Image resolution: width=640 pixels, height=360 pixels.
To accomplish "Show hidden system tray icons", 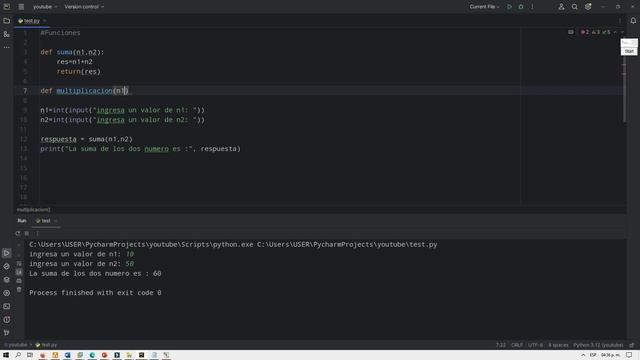I will click(583, 355).
